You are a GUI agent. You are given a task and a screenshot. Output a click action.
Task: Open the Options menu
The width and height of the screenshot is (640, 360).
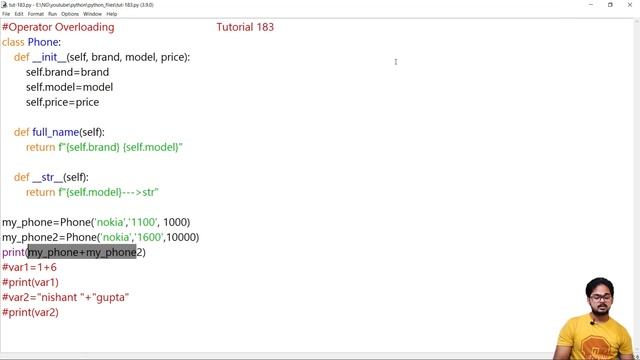(x=70, y=14)
